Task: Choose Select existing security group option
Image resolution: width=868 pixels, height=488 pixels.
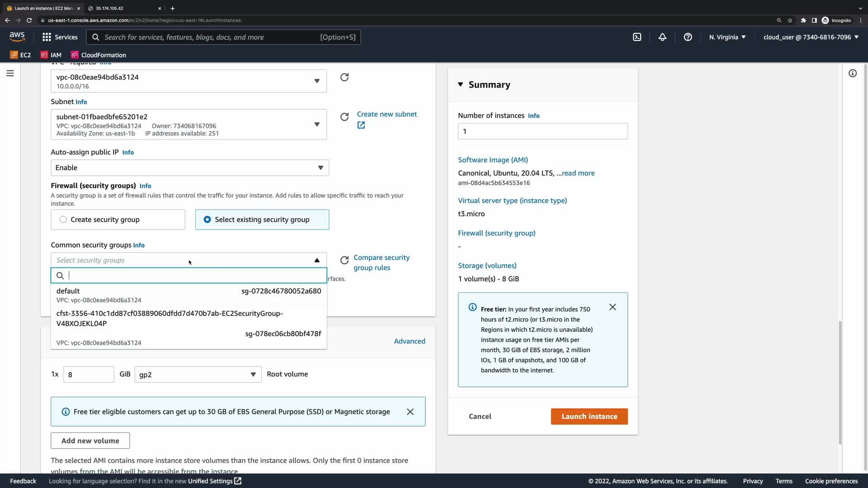Action: pyautogui.click(x=207, y=220)
